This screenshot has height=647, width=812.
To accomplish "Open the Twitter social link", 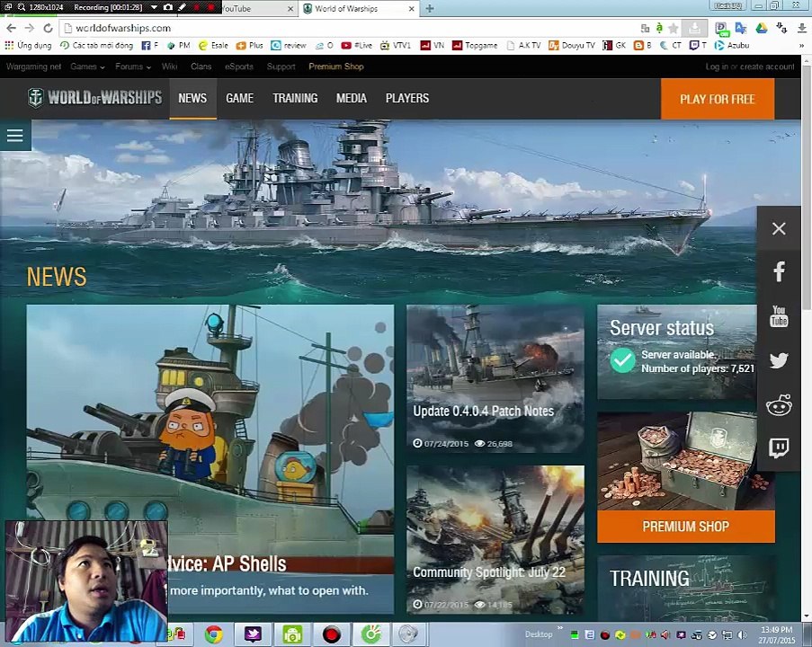I will [779, 360].
